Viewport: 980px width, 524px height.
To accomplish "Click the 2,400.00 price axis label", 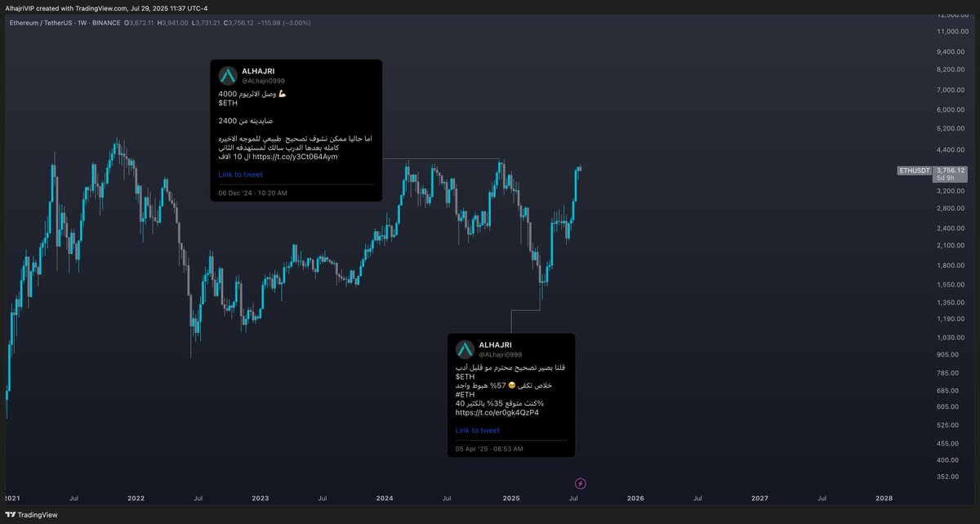I will coord(950,229).
